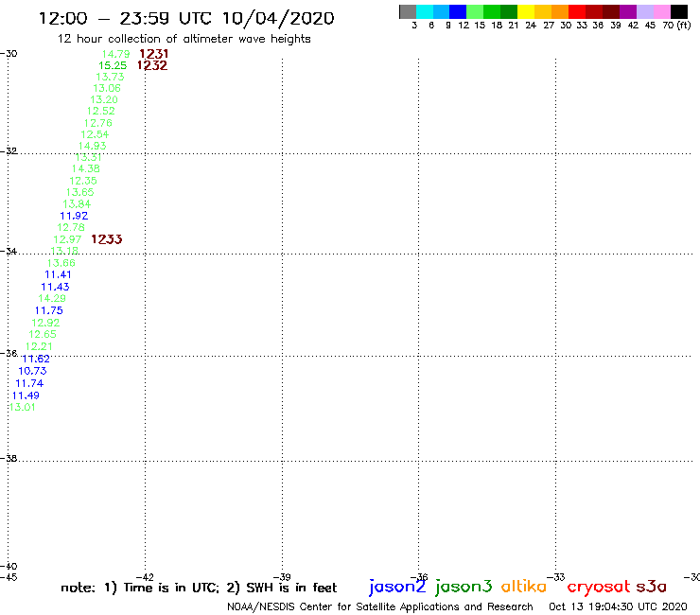Select the blue value '10.73'

[x=32, y=371]
